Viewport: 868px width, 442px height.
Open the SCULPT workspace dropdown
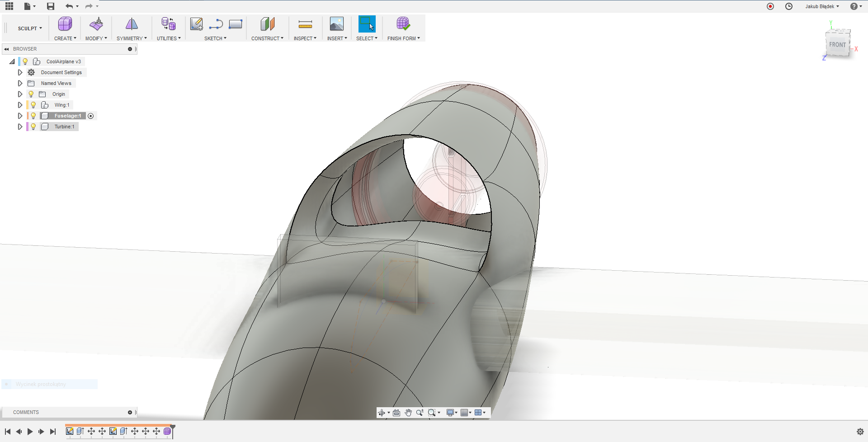[30, 28]
